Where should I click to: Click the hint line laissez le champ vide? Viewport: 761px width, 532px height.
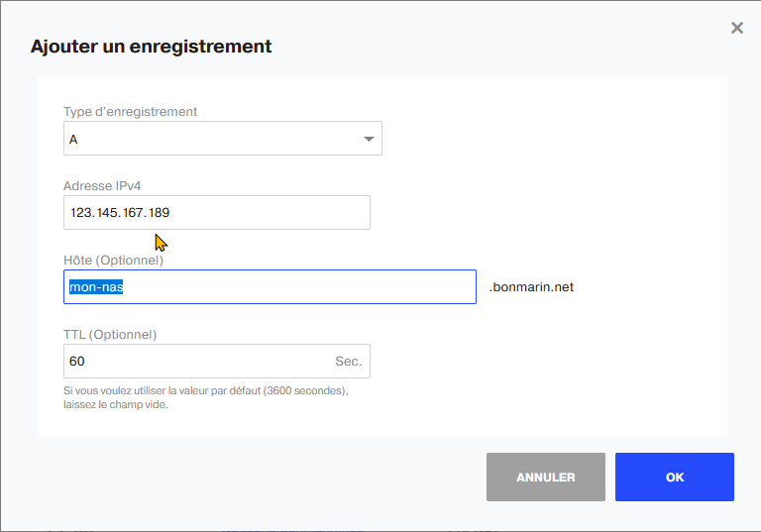pyautogui.click(x=115, y=404)
